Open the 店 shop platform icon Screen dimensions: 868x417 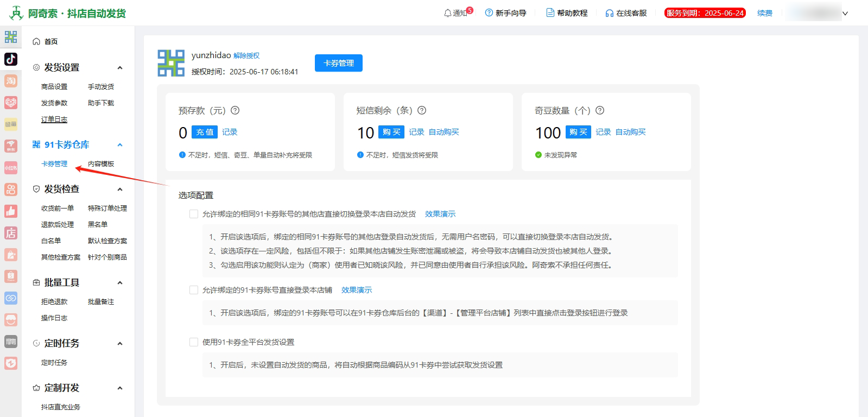coord(11,233)
